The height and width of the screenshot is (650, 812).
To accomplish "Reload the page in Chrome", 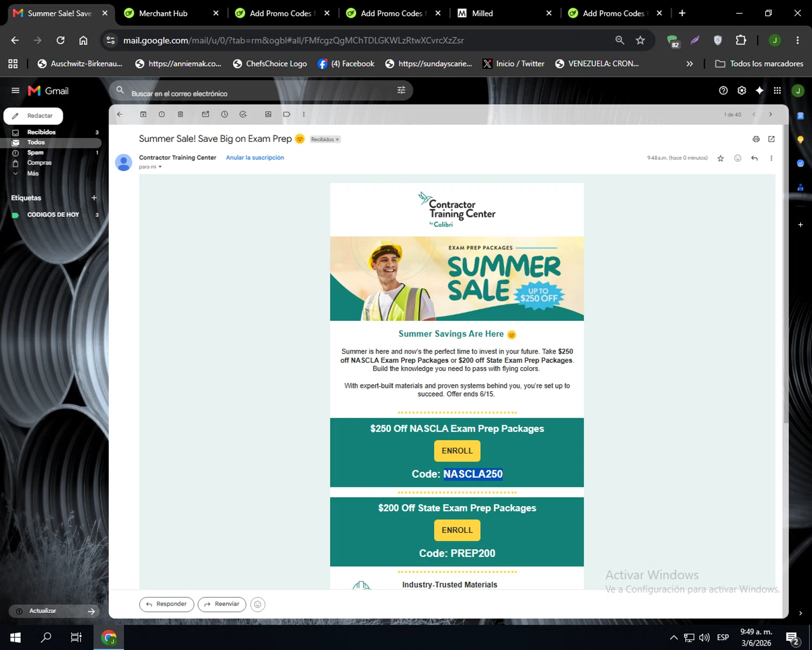I will tap(61, 40).
